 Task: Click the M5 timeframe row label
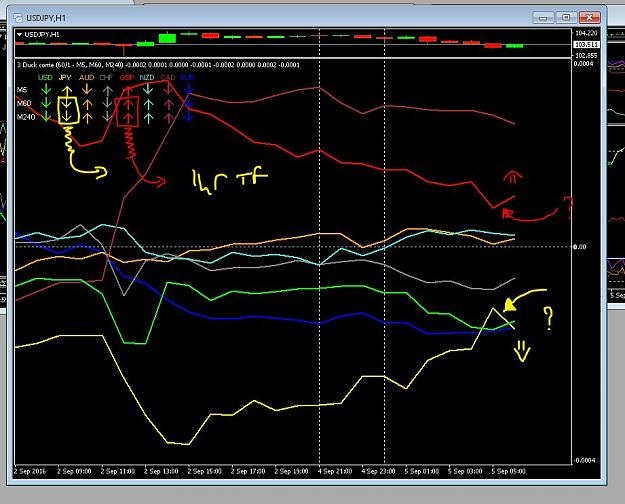click(x=22, y=90)
